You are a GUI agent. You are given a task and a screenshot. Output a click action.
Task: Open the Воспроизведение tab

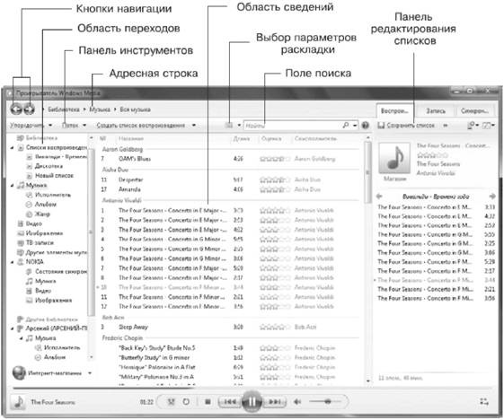pos(394,110)
